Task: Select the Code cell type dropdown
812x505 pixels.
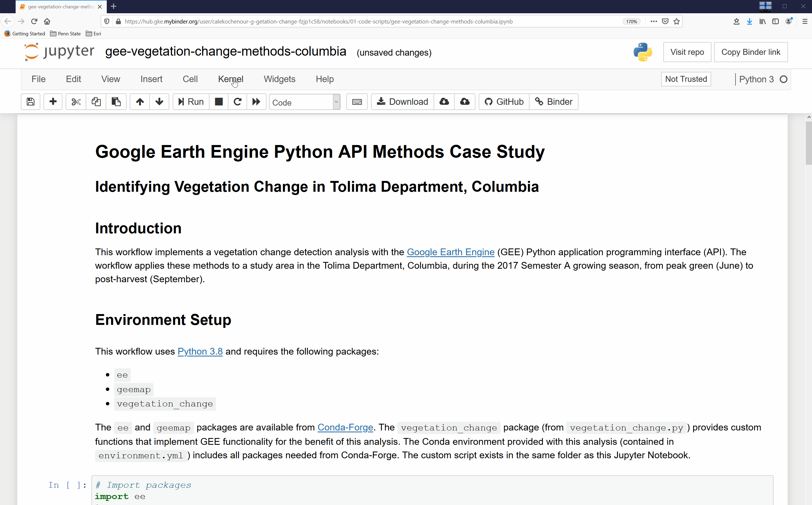Action: click(x=304, y=102)
